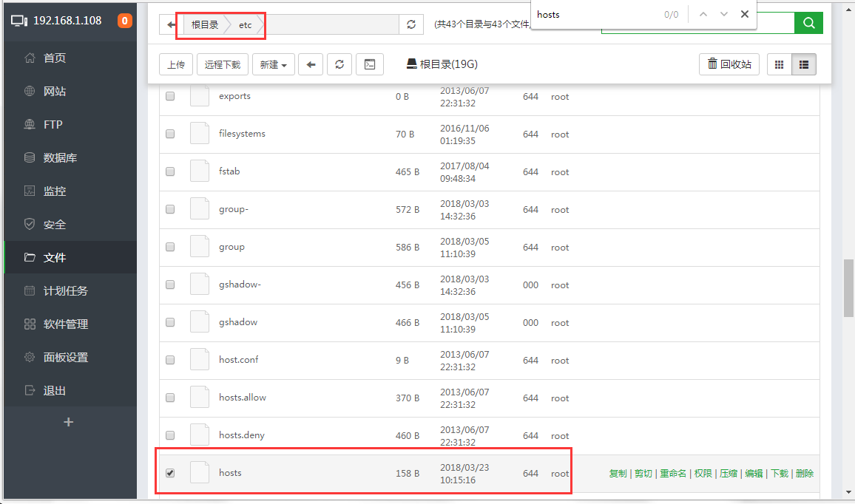This screenshot has width=855, height=504.
Task: Click 压缩 for the hosts file
Action: pos(729,474)
